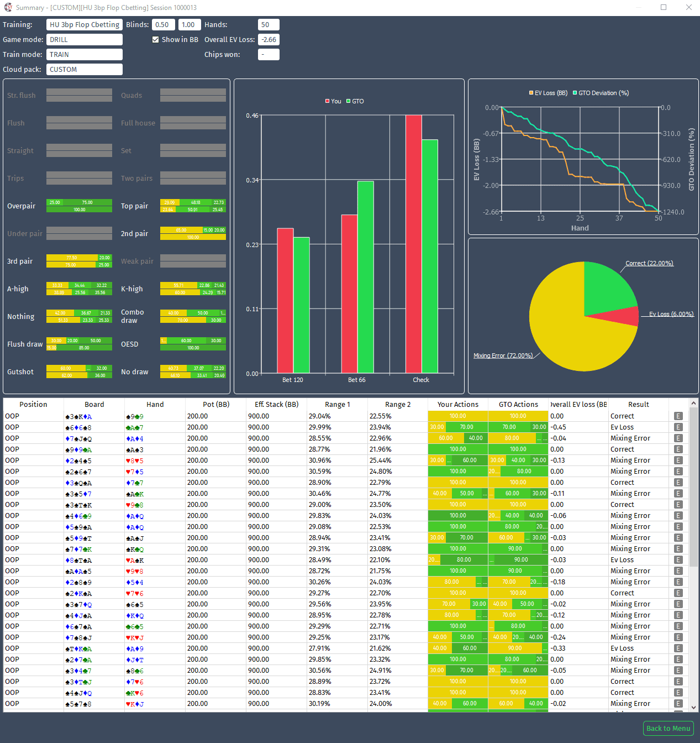Click the GTO Deviation (%) legend marker
The height and width of the screenshot is (743, 700).
575,93
